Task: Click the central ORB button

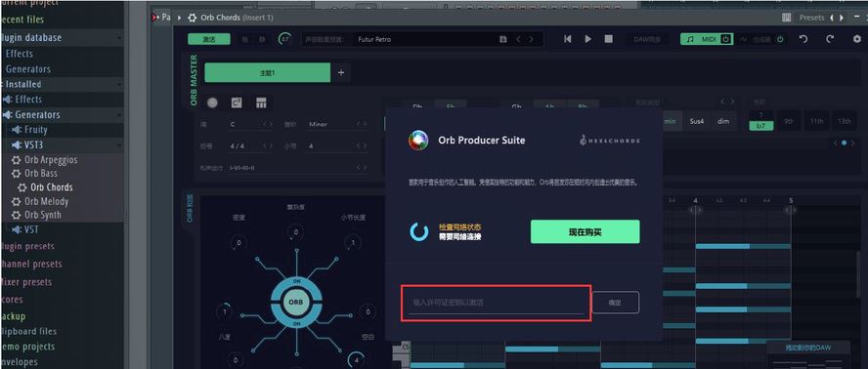Action: [x=296, y=303]
